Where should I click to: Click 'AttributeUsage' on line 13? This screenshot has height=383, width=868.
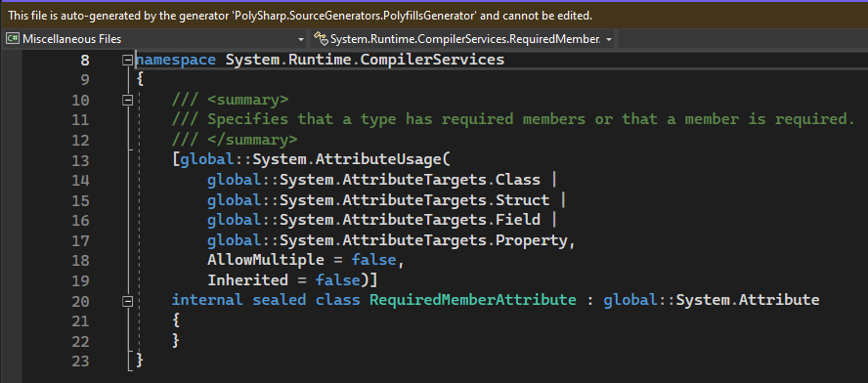(379, 160)
